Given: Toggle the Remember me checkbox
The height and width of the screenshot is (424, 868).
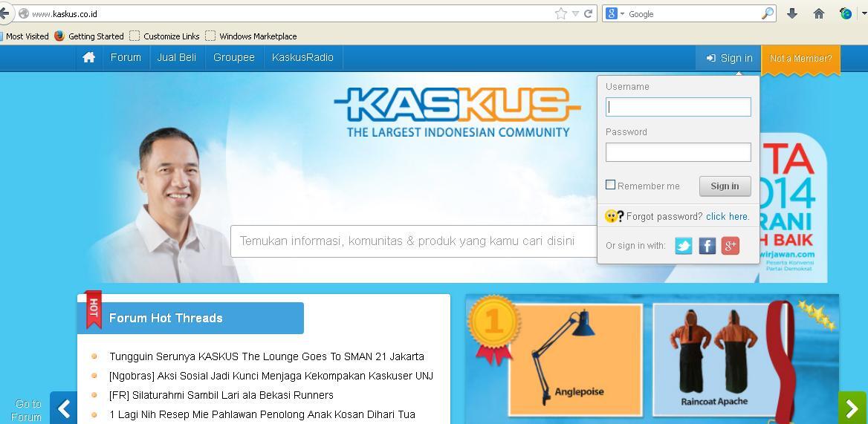Looking at the screenshot, I should (x=611, y=185).
